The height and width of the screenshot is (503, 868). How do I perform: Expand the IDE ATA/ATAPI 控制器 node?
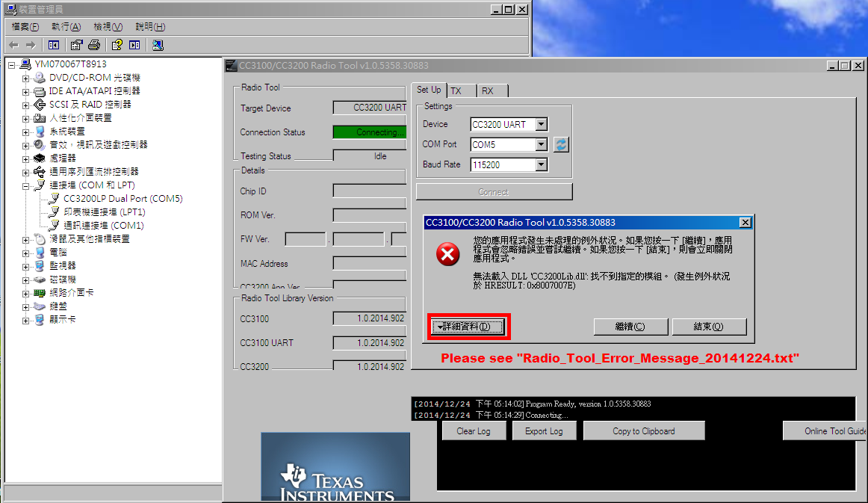[x=25, y=91]
